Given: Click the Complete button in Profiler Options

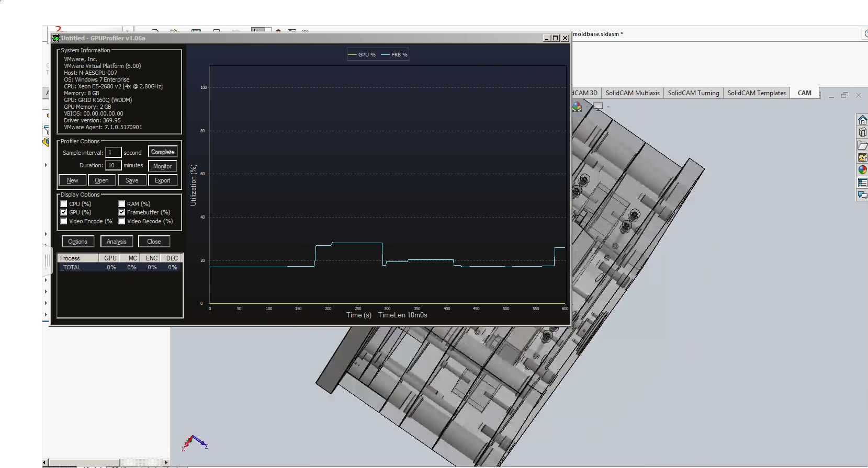Looking at the screenshot, I should (x=163, y=152).
